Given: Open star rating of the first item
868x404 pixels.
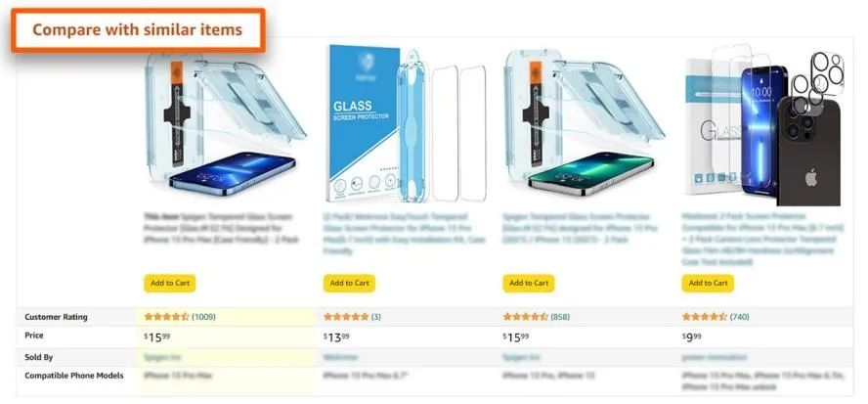Looking at the screenshot, I should pos(166,317).
